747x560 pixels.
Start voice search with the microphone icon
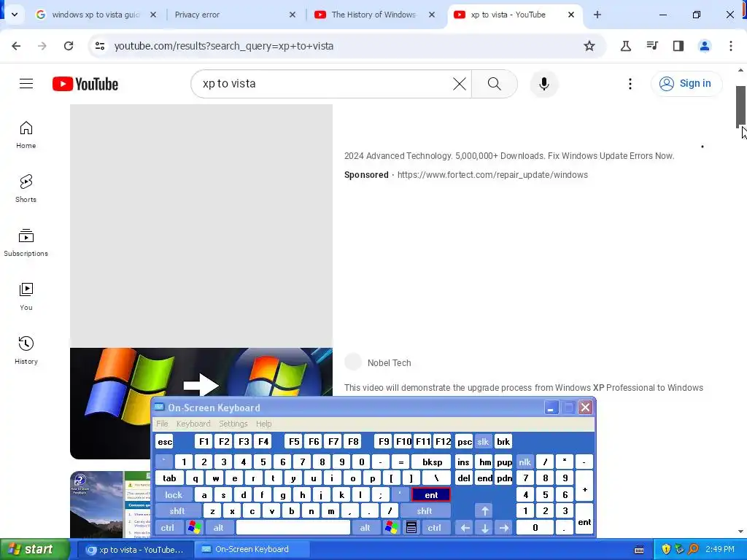click(543, 84)
